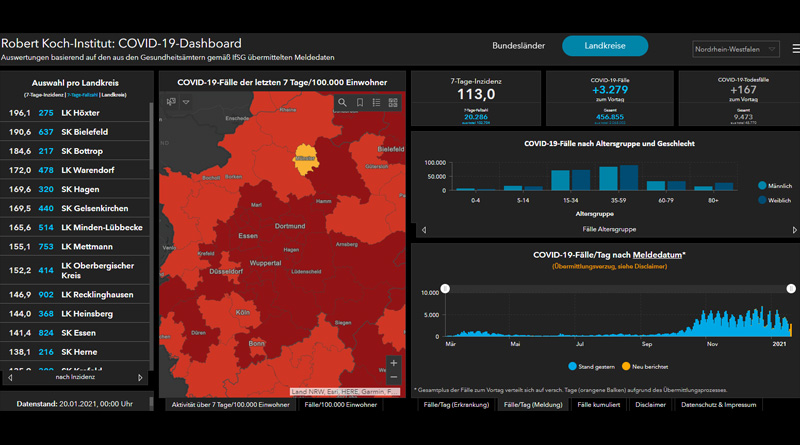Image resolution: width=800 pixels, height=445 pixels.
Task: Select SK Hagen in the district list
Action: point(75,189)
